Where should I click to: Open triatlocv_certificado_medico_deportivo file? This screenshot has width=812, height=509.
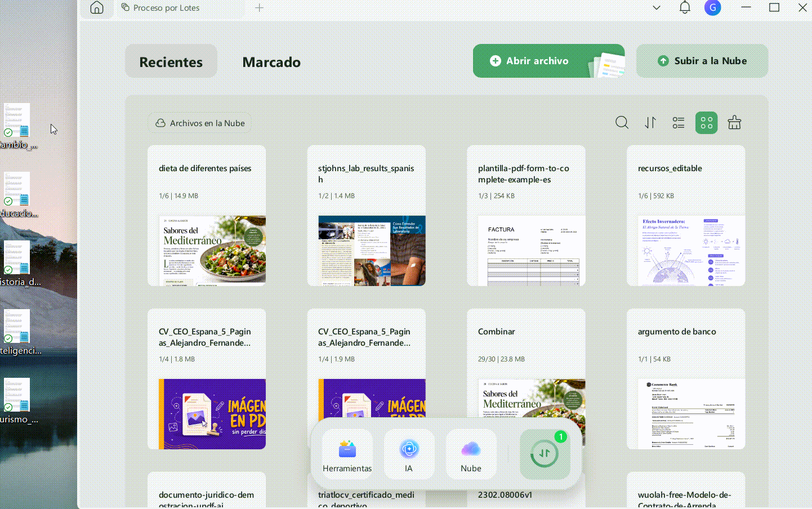click(367, 499)
